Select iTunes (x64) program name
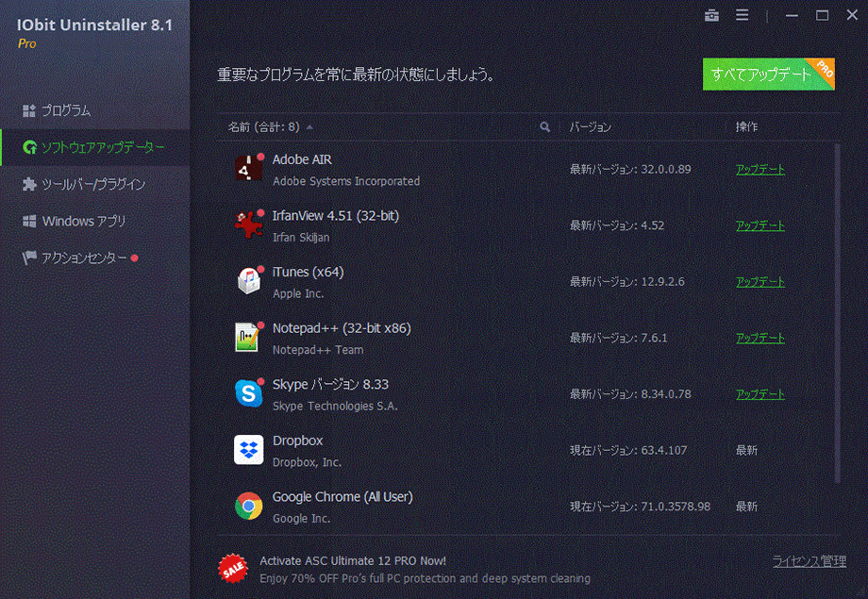 (308, 273)
